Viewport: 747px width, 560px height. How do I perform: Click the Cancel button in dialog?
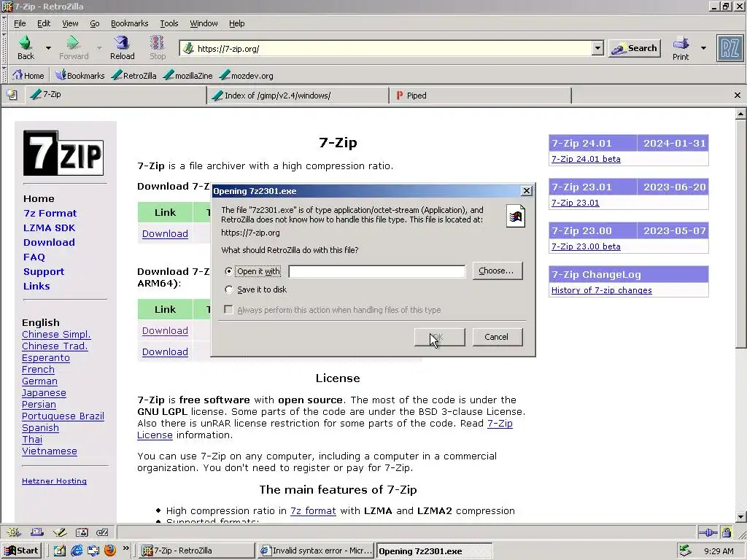[x=497, y=337]
